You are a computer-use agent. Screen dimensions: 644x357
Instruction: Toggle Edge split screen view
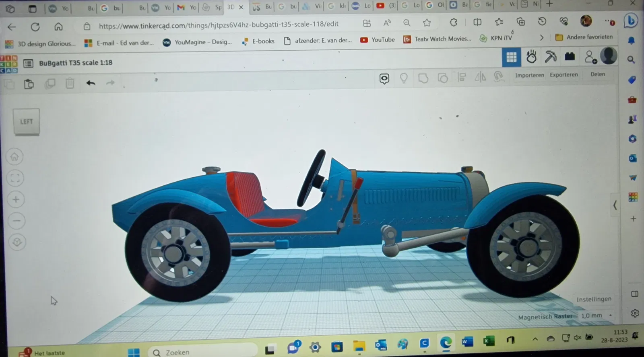tap(477, 22)
